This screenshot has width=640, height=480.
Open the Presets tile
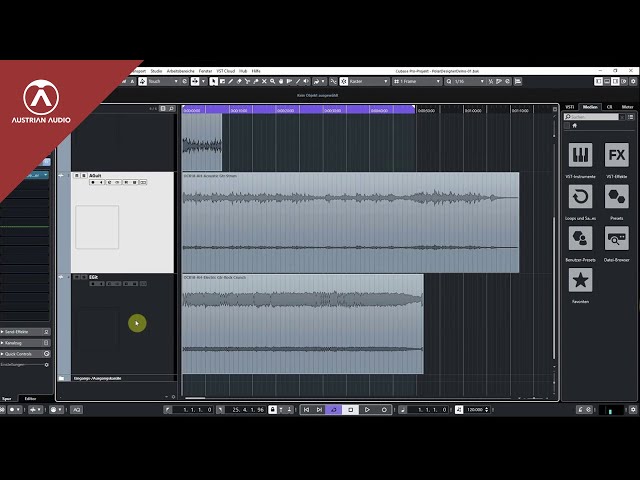pyautogui.click(x=616, y=196)
